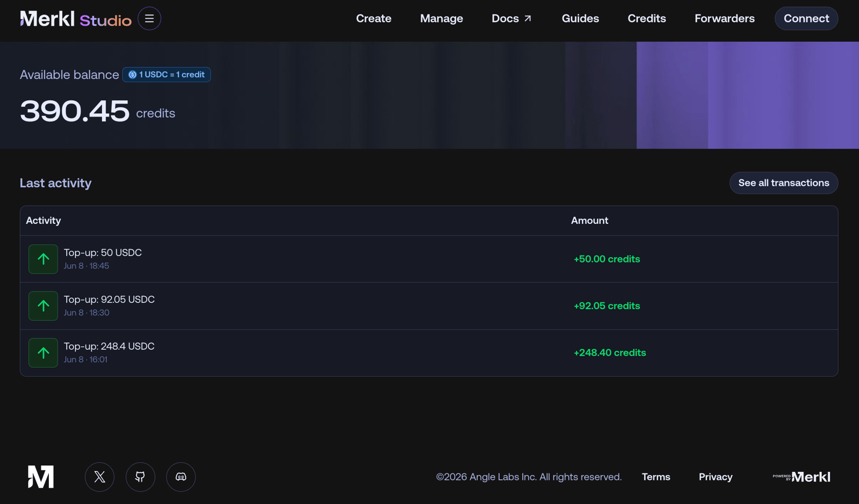Click the Jun 8 · 18:45 timestamp
This screenshot has width=859, height=504.
[x=86, y=266]
